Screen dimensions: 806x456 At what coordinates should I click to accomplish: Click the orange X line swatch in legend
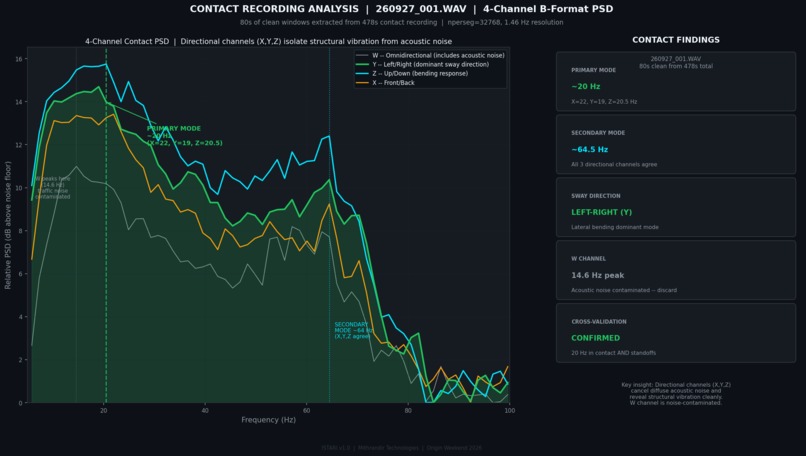click(x=362, y=83)
